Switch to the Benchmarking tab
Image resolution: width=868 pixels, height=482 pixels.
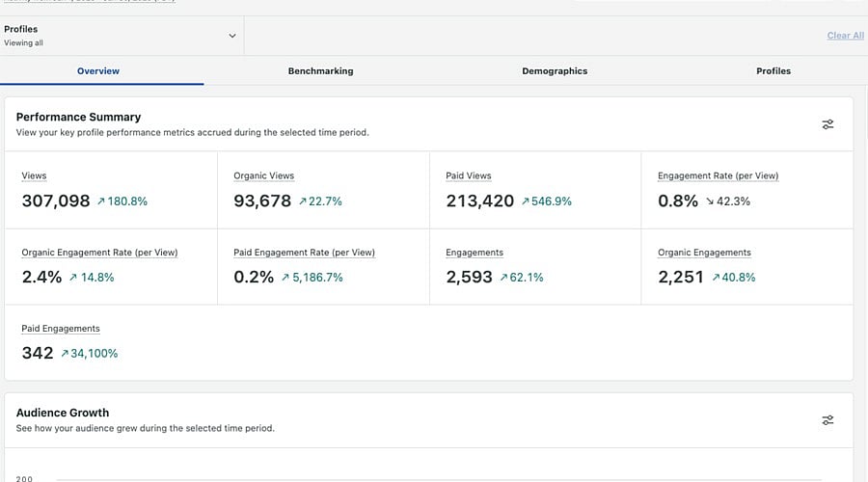point(320,70)
